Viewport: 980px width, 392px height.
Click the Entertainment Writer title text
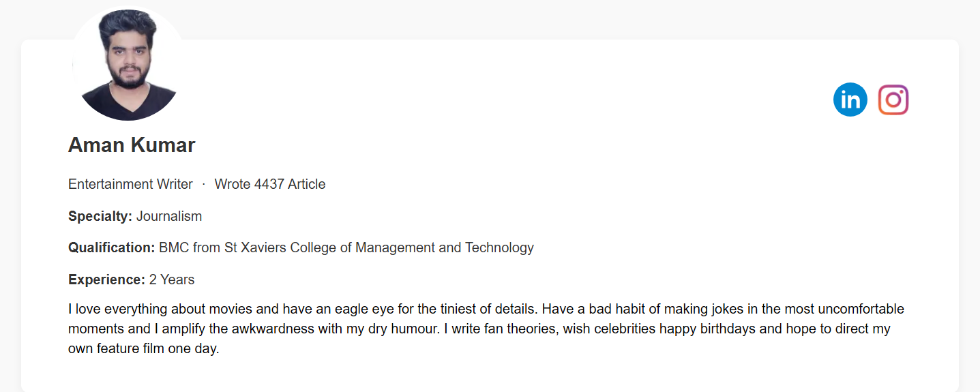(130, 184)
